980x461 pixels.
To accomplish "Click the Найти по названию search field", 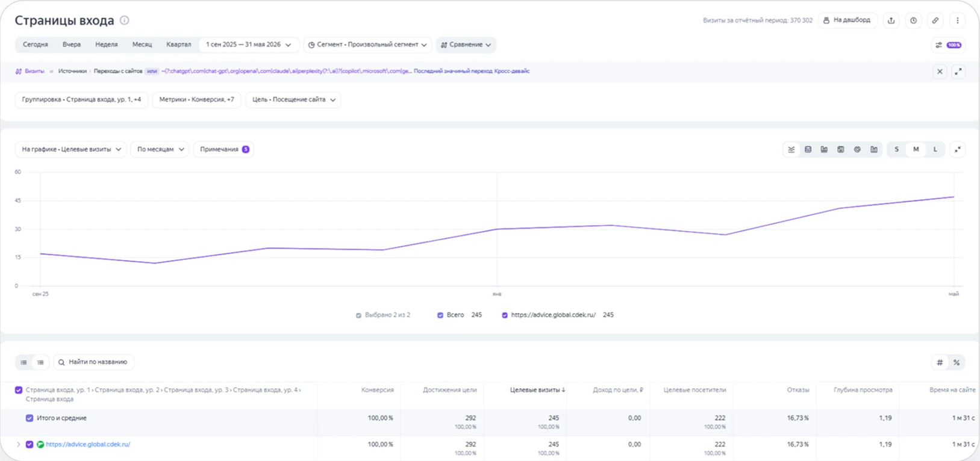I will point(94,362).
